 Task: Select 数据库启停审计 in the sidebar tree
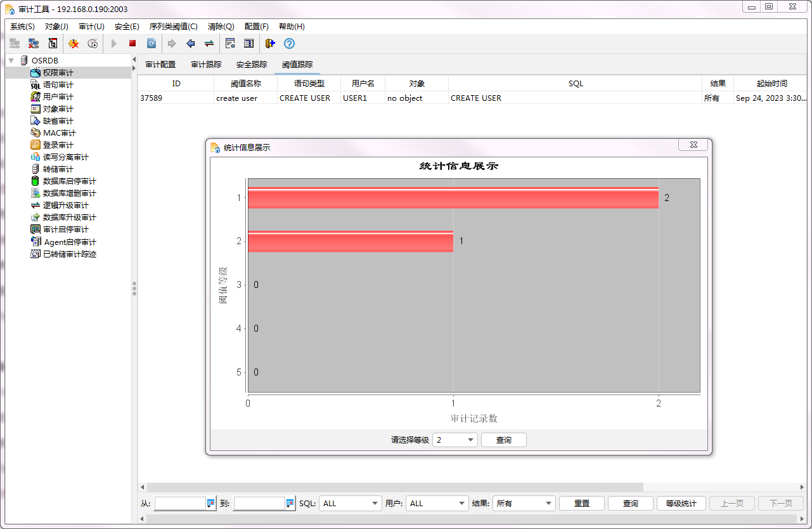click(69, 181)
